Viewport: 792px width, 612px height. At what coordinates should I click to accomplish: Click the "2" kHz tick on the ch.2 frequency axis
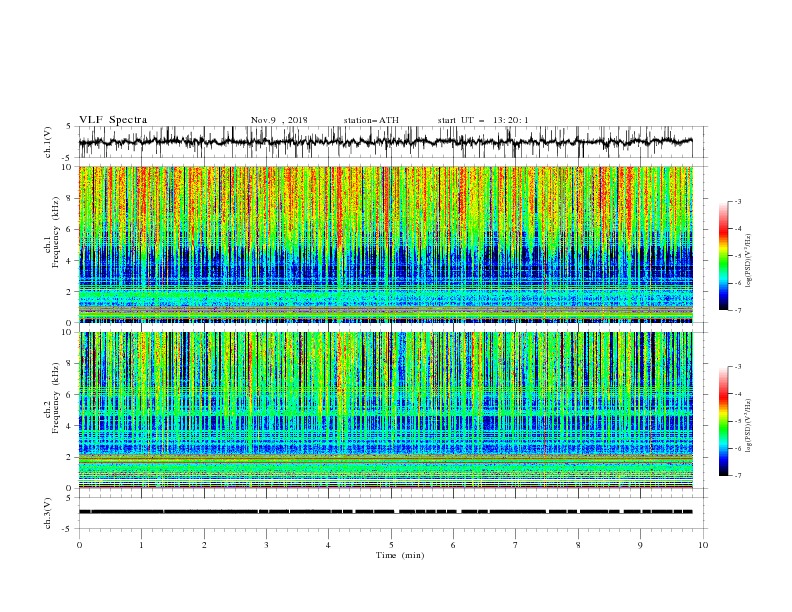[x=70, y=457]
